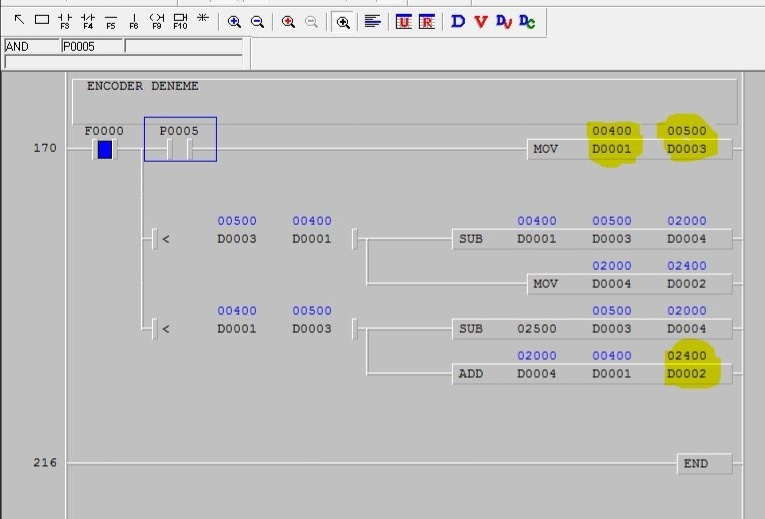Select the normally open contact F3 tool

tap(64, 21)
